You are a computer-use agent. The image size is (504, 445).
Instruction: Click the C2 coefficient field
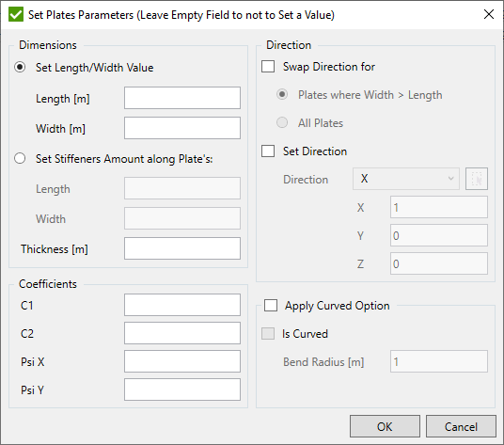[182, 333]
